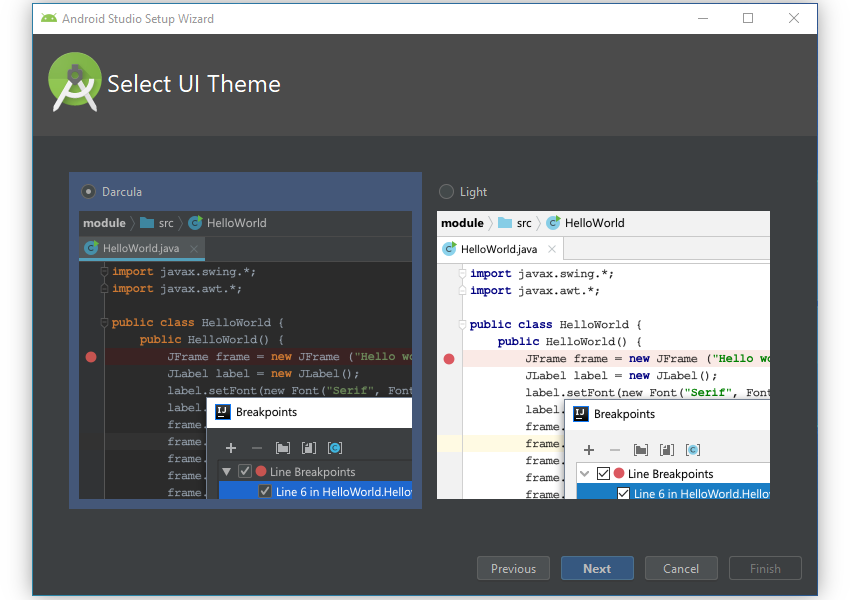
Task: Click the red Line Breakpoints dot in Darcula preview
Action: [x=261, y=471]
